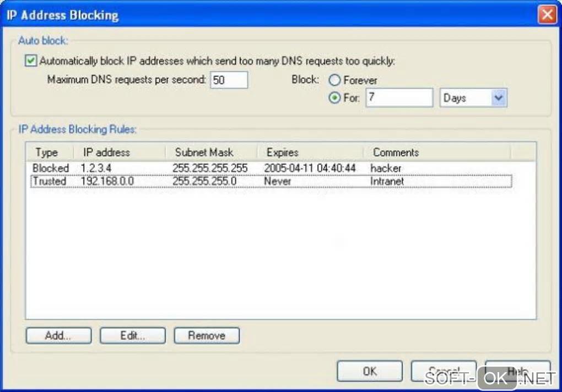Image resolution: width=562 pixels, height=392 pixels.
Task: Confirm with the OK button
Action: (370, 371)
